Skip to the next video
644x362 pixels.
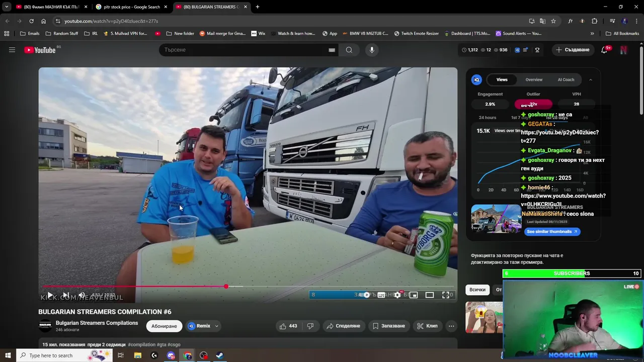tap(66, 295)
